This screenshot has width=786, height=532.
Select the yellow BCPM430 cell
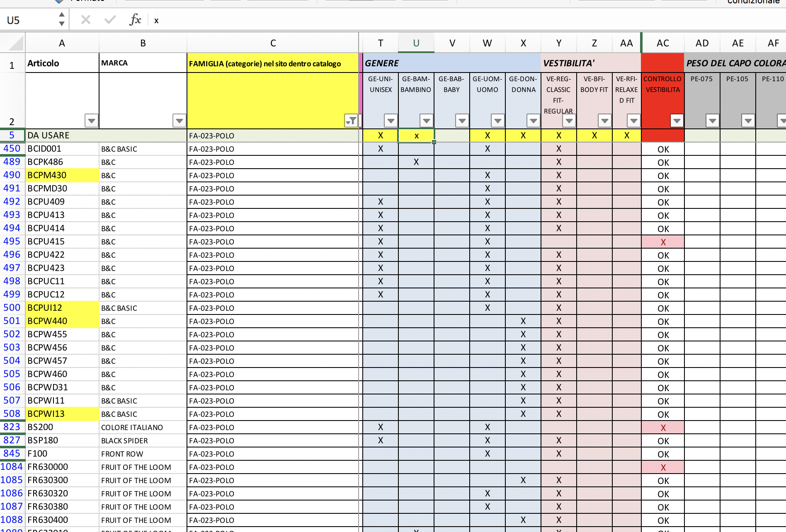[62, 175]
